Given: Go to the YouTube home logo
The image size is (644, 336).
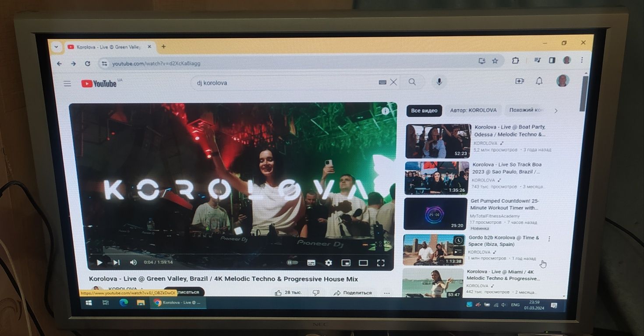Looking at the screenshot, I should pyautogui.click(x=99, y=83).
